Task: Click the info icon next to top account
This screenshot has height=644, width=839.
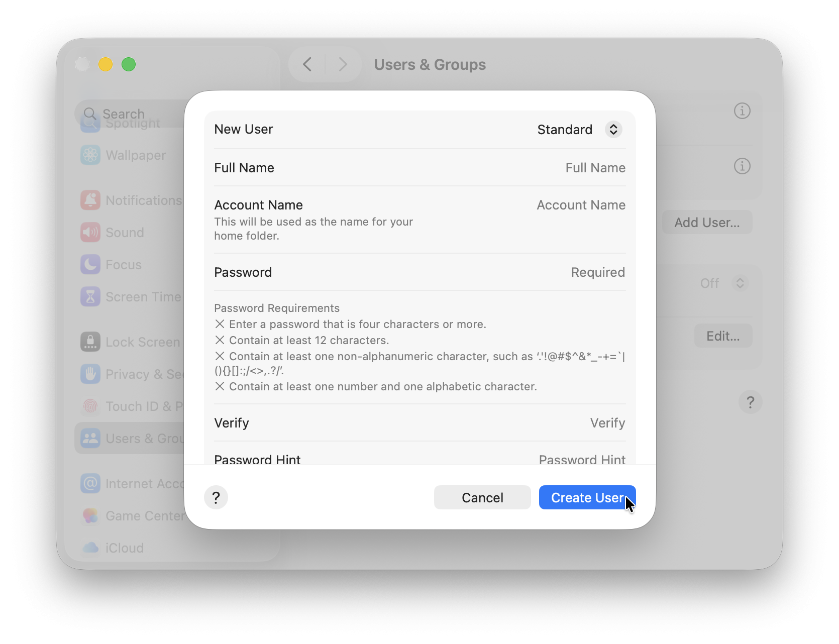Action: coord(742,111)
